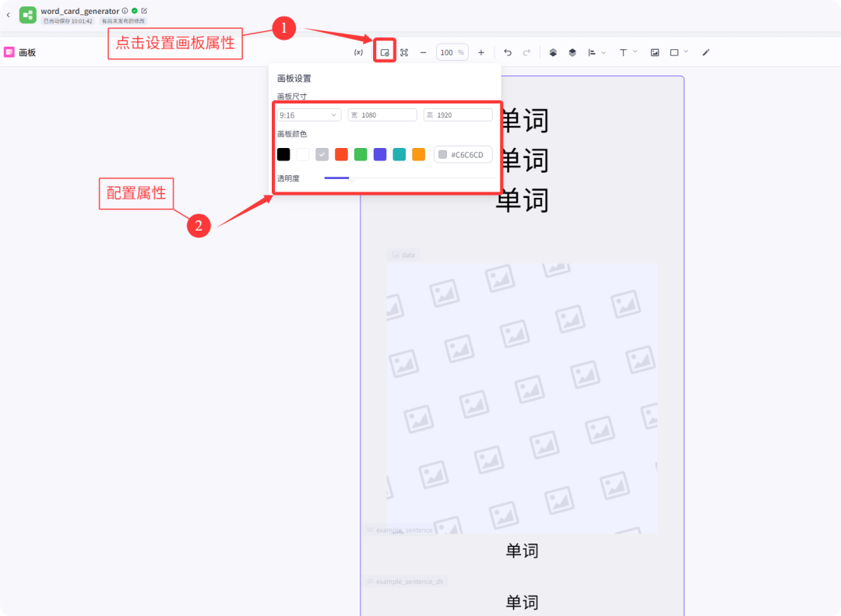Switch to the 画板 tab in sidebar
The image size is (841, 616).
coord(26,52)
